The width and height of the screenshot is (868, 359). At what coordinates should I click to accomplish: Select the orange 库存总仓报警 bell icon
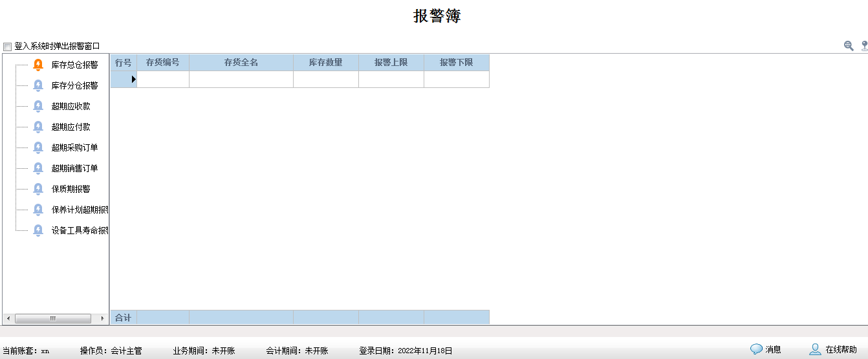(38, 65)
